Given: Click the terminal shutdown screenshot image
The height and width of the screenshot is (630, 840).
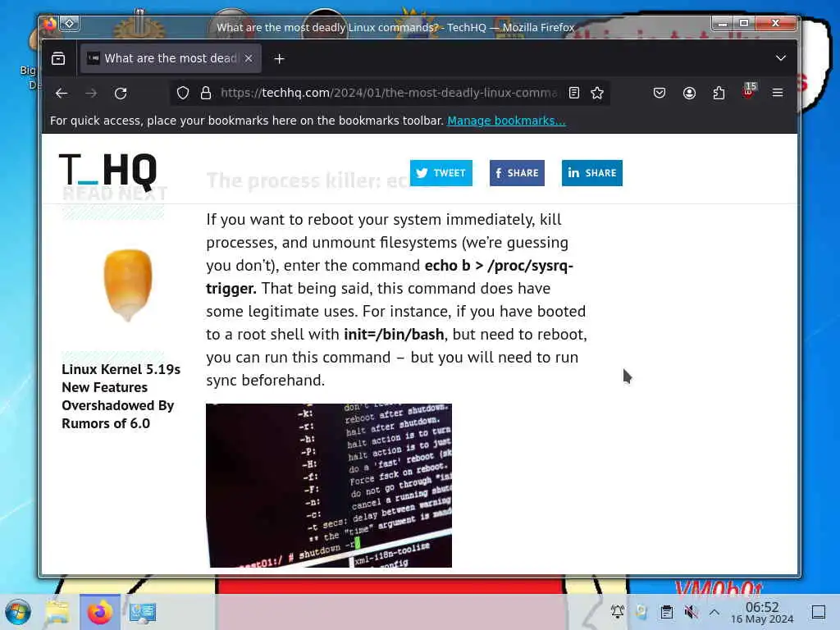Looking at the screenshot, I should point(329,486).
